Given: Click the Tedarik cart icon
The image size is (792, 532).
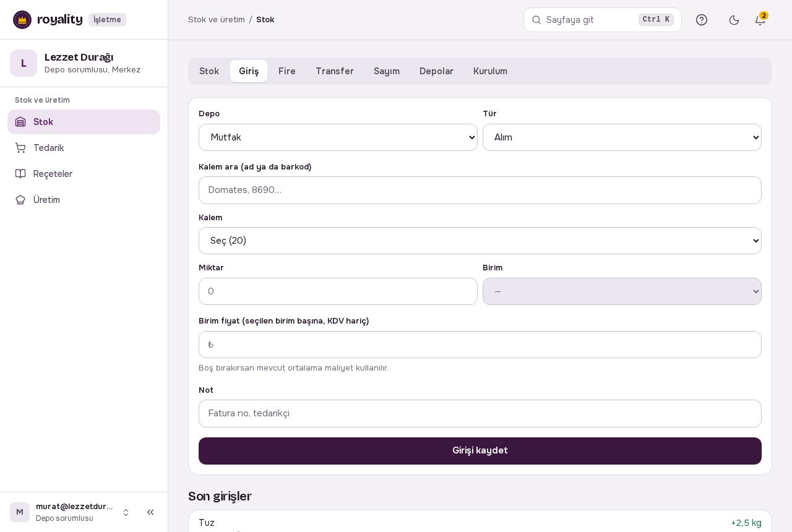Looking at the screenshot, I should pos(20,148).
